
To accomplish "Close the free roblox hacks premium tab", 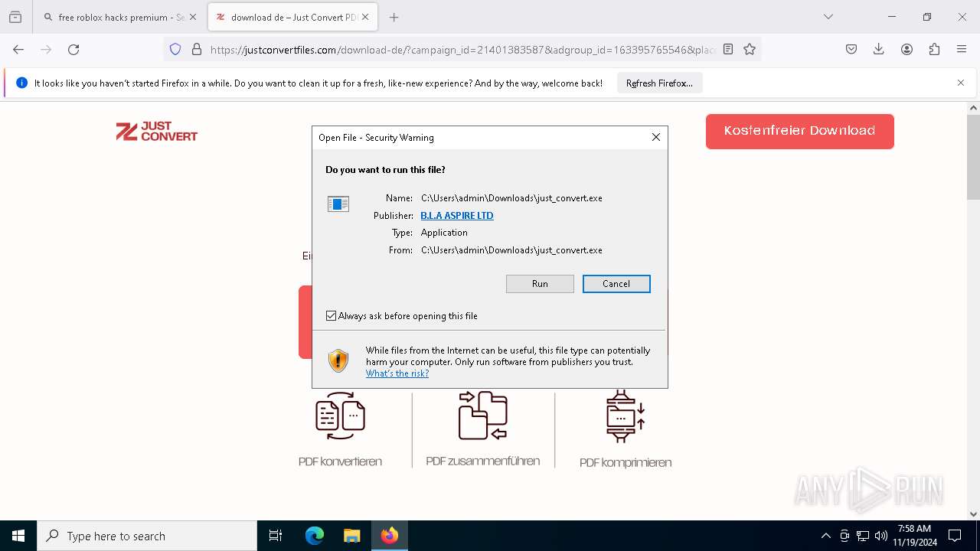I will click(x=193, y=17).
